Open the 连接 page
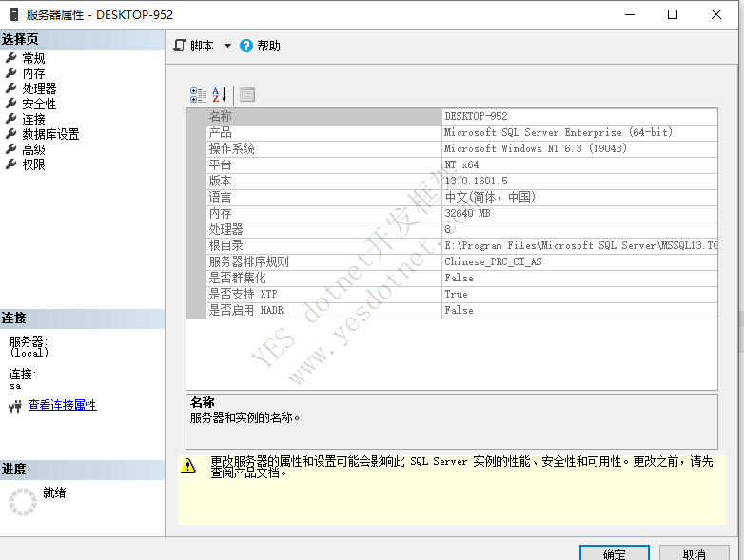 click(x=33, y=119)
